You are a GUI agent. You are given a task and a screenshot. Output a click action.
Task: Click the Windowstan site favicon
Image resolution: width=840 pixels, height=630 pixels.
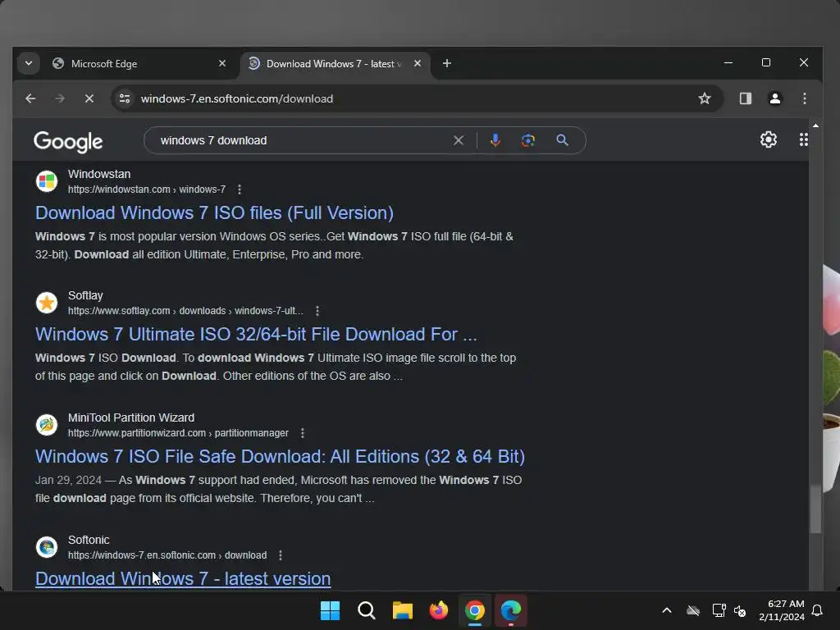click(47, 181)
